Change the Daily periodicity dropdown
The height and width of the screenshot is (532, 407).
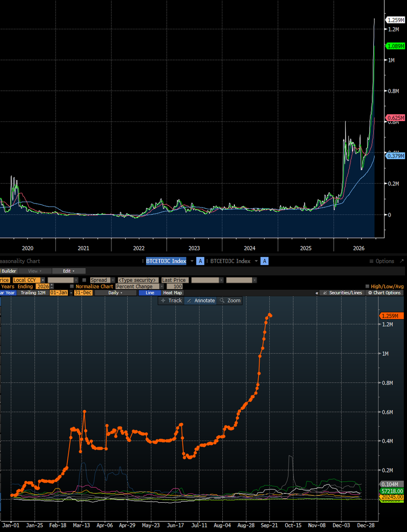(115, 293)
